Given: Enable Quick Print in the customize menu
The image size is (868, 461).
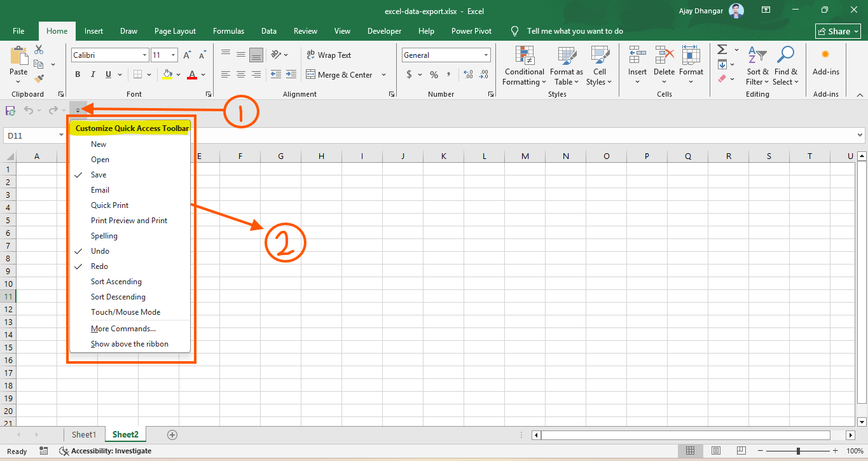Looking at the screenshot, I should click(x=129, y=205).
